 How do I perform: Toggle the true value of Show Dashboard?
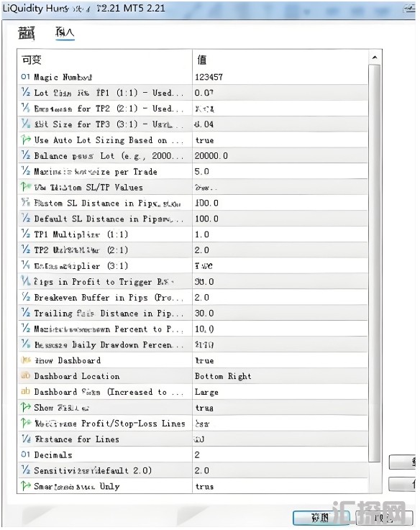pos(204,361)
